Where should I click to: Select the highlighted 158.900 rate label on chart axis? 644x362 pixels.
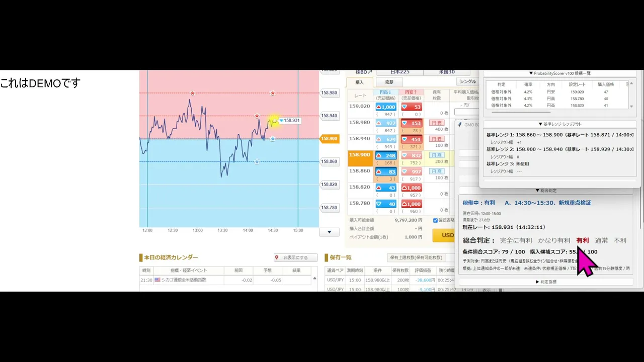point(329,139)
